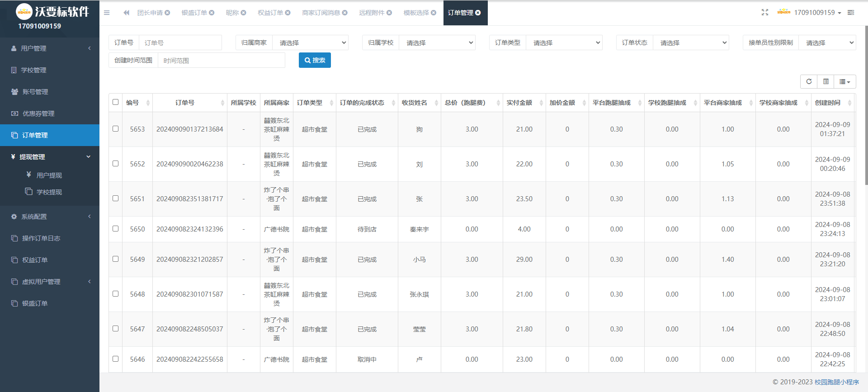This screenshot has width=868, height=392.
Task: Sort table by 实付金额 column header
Action: pos(524,103)
